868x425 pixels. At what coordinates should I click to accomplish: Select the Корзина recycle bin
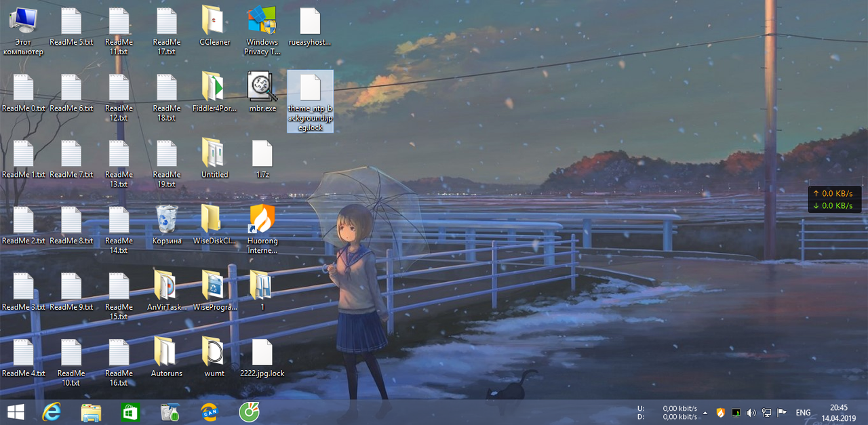(167, 226)
